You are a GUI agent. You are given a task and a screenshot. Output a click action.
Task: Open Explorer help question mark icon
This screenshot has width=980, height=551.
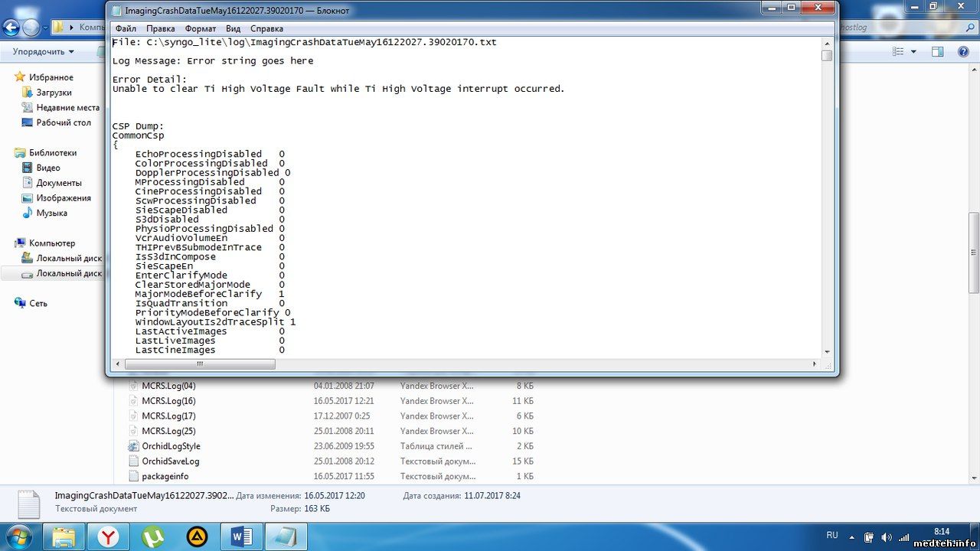pyautogui.click(x=963, y=51)
